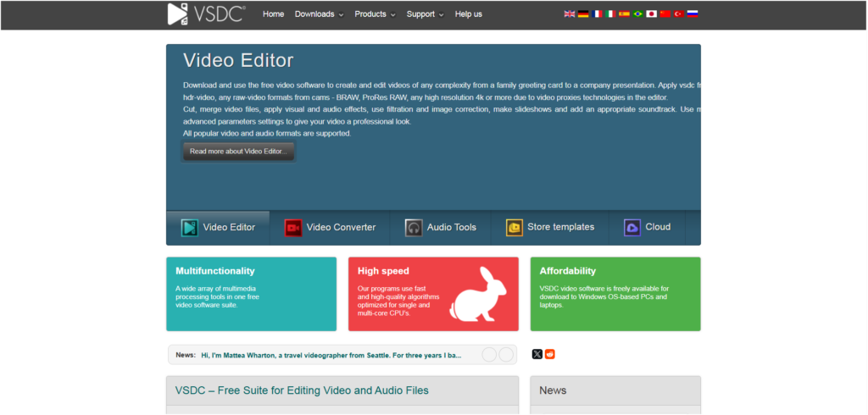The width and height of the screenshot is (868, 415).
Task: Open the Audio Tools tab
Action: pyautogui.click(x=441, y=228)
